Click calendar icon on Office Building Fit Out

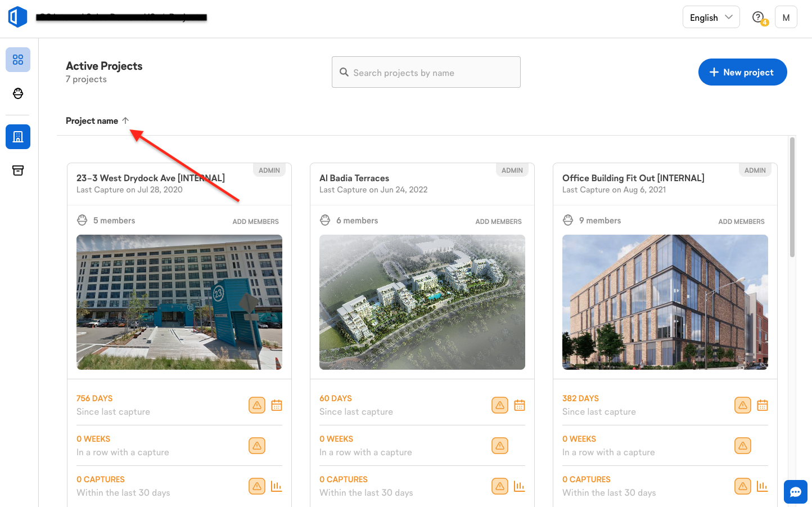(762, 405)
